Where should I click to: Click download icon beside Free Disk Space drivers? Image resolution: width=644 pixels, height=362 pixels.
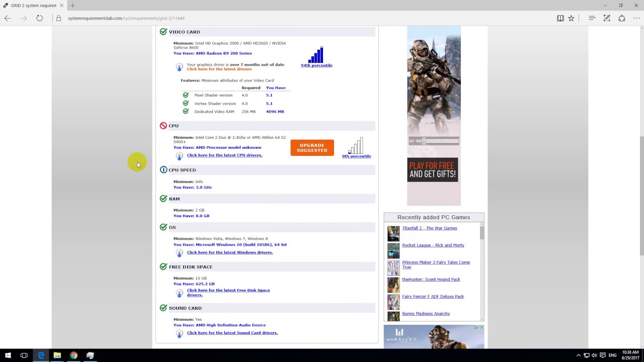[x=179, y=293]
